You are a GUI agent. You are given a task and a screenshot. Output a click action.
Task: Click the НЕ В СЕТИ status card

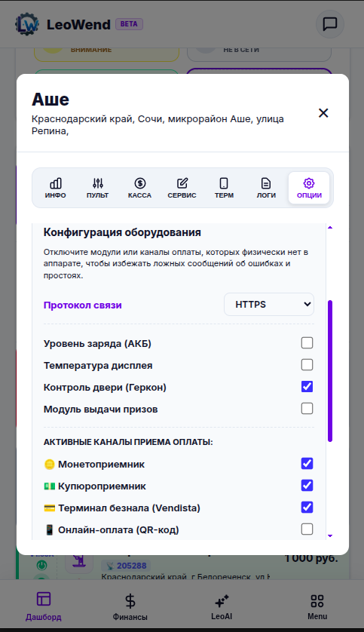tap(259, 54)
